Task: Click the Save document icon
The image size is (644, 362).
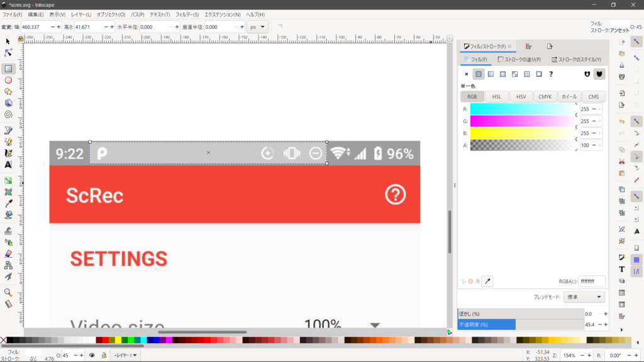Action: [622, 65]
